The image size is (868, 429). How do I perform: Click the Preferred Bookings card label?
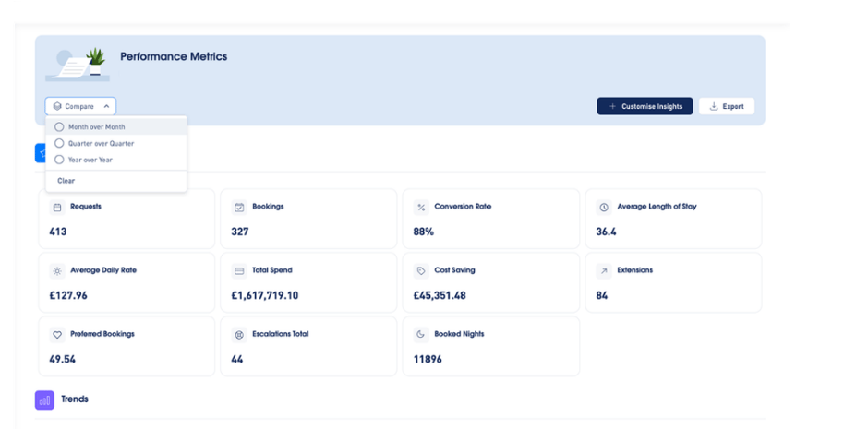(x=102, y=334)
